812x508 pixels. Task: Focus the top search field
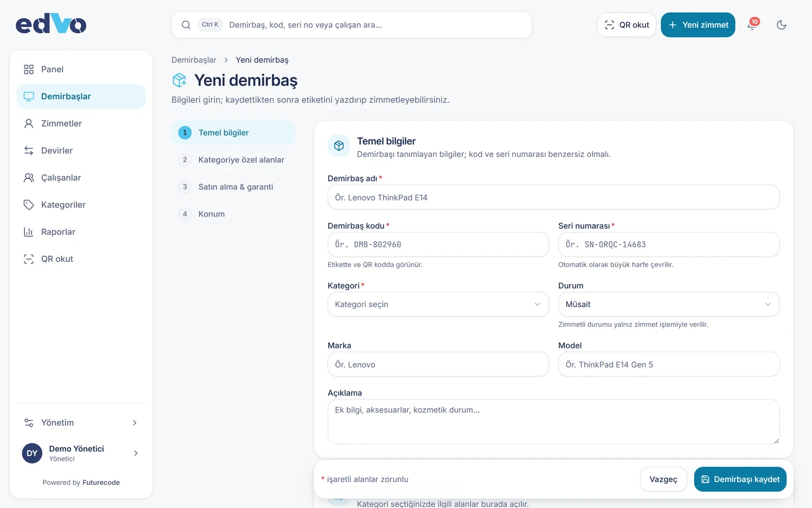(x=352, y=25)
